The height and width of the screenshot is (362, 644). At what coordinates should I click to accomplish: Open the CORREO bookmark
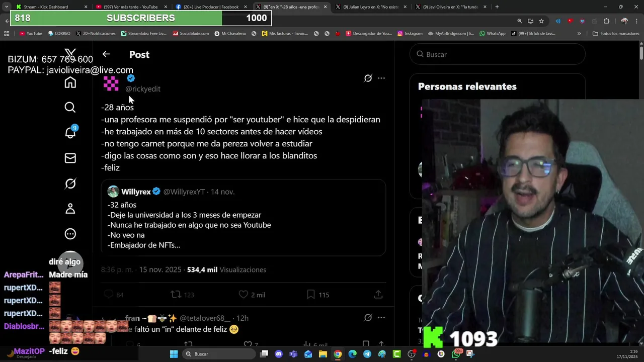click(x=59, y=34)
